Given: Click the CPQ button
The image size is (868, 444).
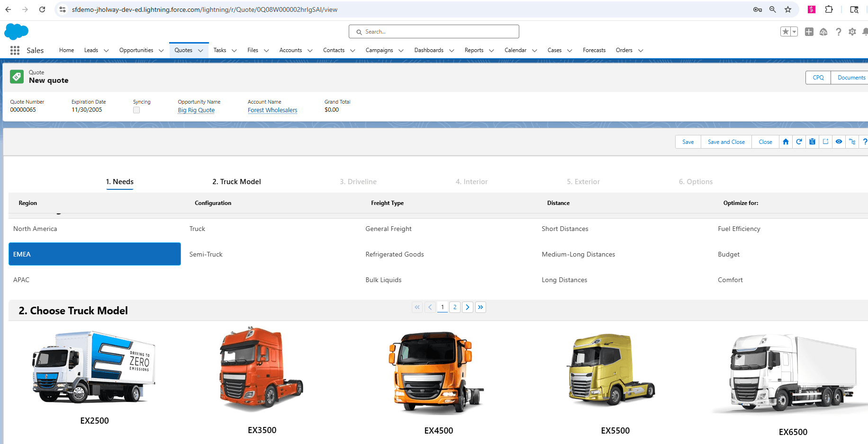Looking at the screenshot, I should point(818,78).
